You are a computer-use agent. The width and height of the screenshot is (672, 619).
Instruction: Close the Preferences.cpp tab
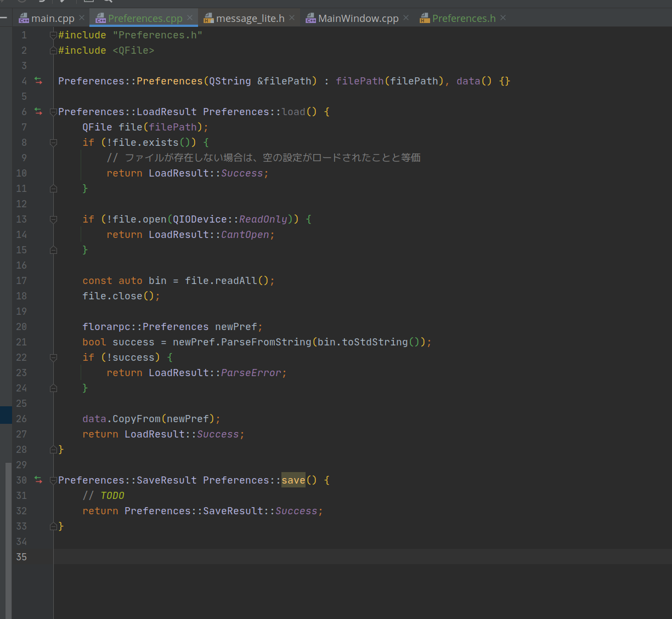190,18
